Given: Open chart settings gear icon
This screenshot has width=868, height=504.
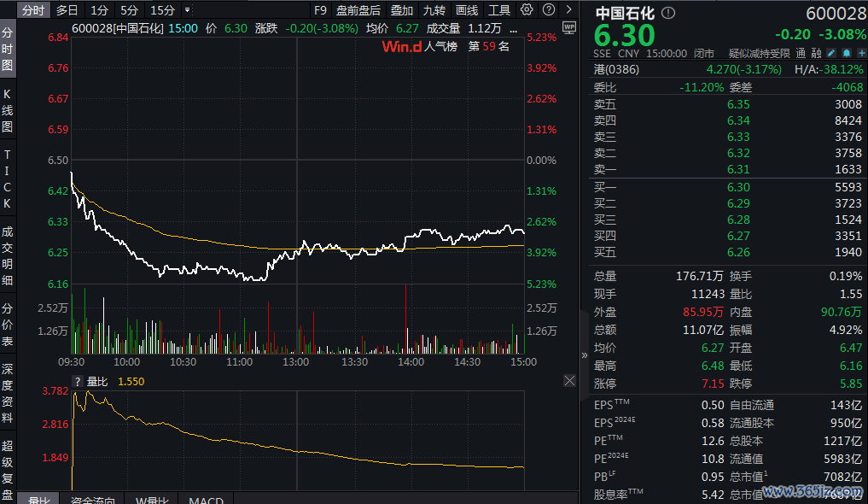Looking at the screenshot, I should 527,10.
